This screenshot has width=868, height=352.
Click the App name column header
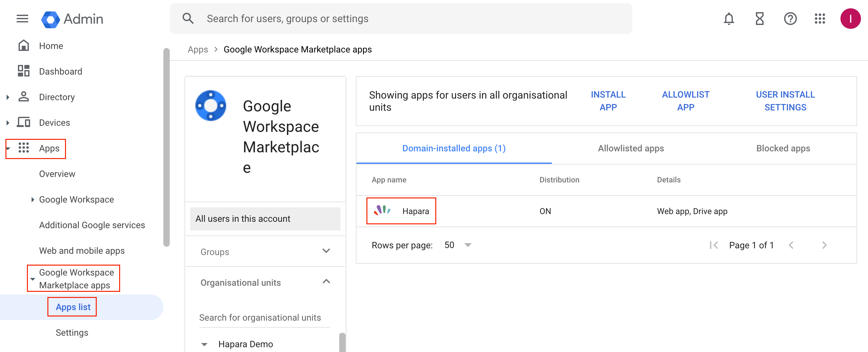[389, 180]
